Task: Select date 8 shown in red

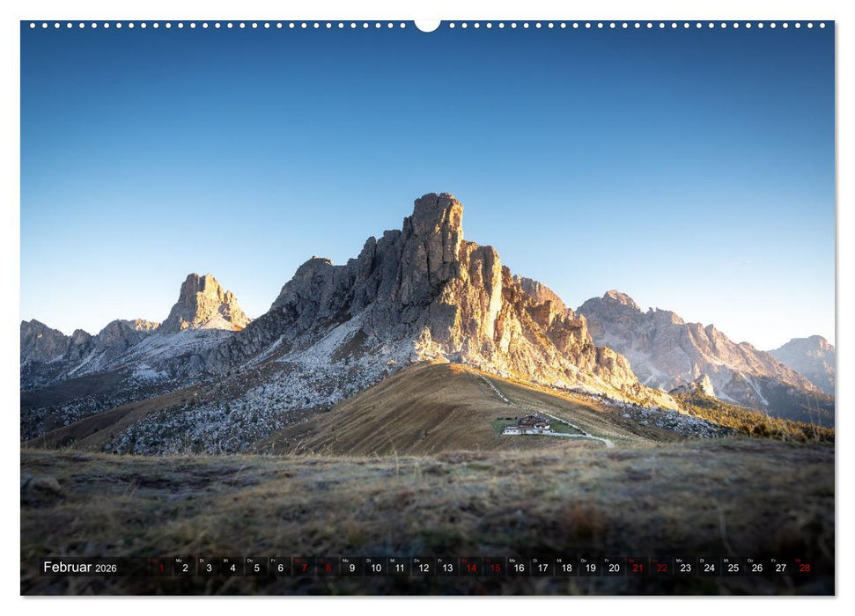Action: pyautogui.click(x=327, y=568)
